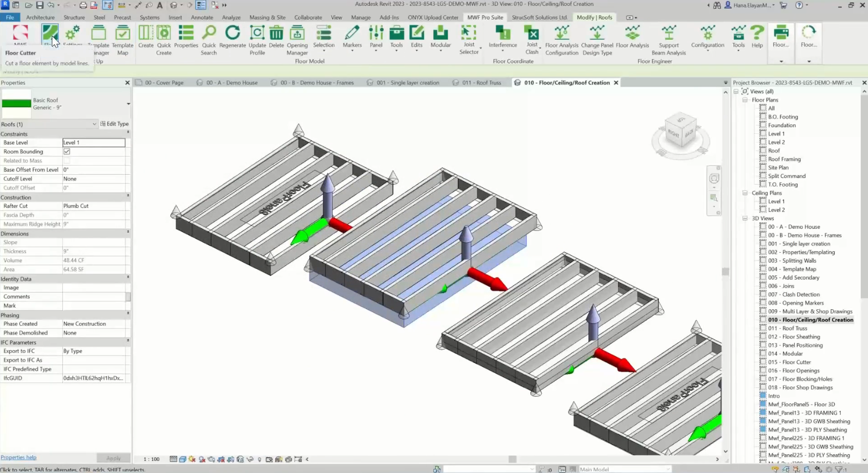Collapse the Floor Plans tree branch
868x473 pixels.
(745, 99)
